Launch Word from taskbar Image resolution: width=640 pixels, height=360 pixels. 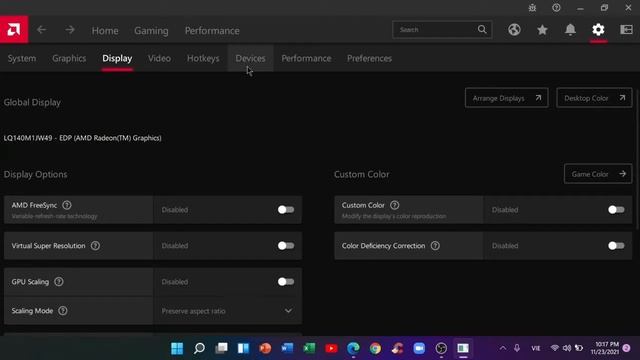(287, 348)
